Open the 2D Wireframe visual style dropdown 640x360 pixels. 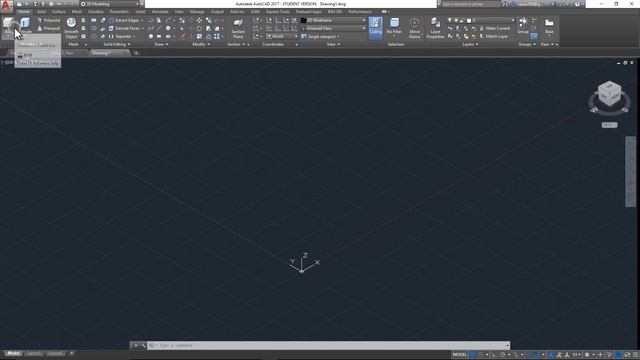pyautogui.click(x=333, y=20)
